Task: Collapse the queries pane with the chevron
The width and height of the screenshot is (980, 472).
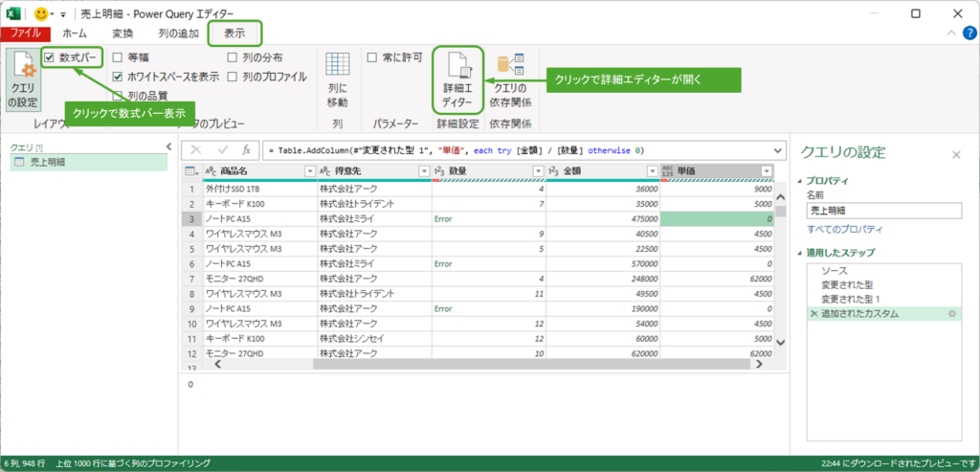Action: [x=169, y=146]
